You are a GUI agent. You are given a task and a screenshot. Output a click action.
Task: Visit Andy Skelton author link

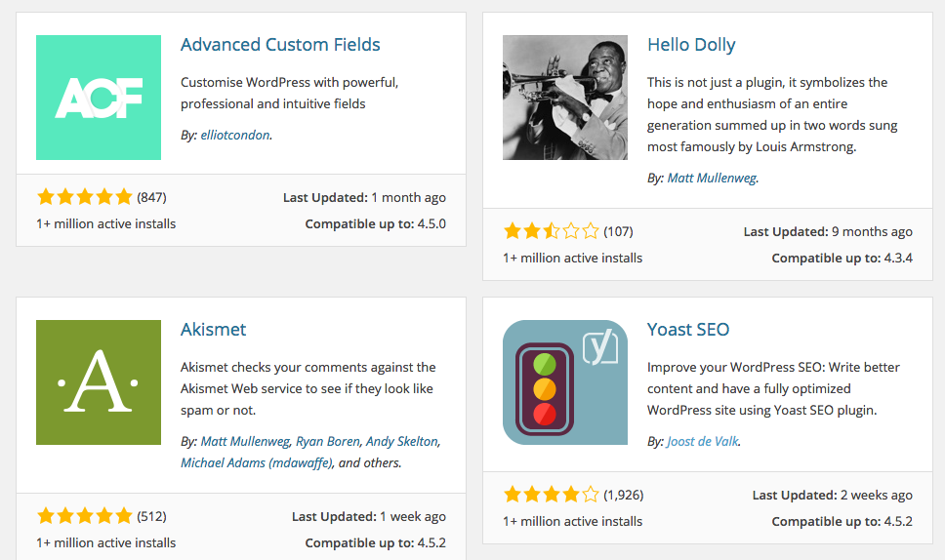tap(402, 441)
